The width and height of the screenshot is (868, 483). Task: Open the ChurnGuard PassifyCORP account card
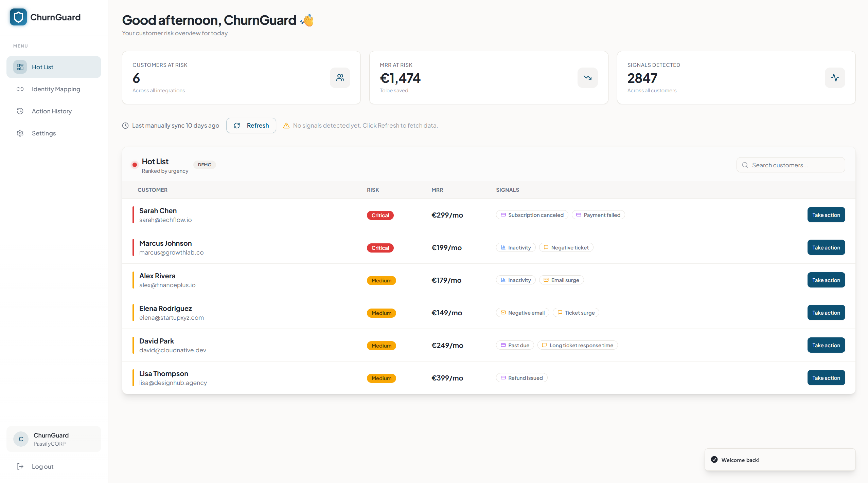click(x=54, y=439)
